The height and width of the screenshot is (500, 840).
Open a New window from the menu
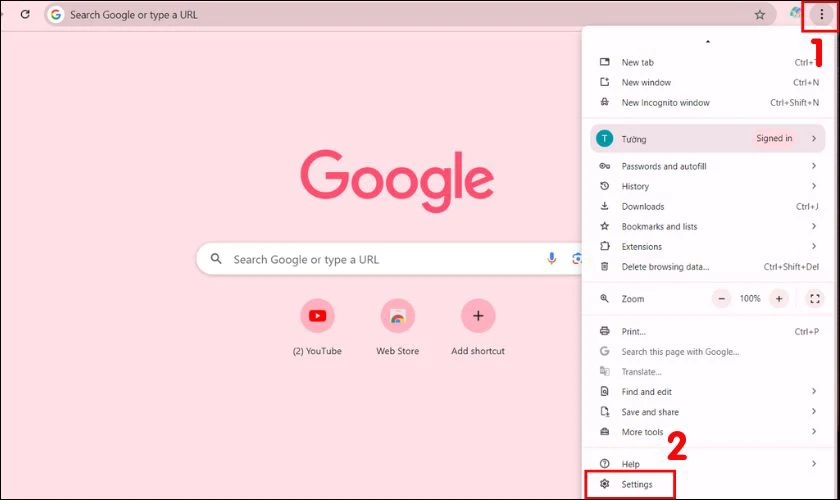pos(708,83)
